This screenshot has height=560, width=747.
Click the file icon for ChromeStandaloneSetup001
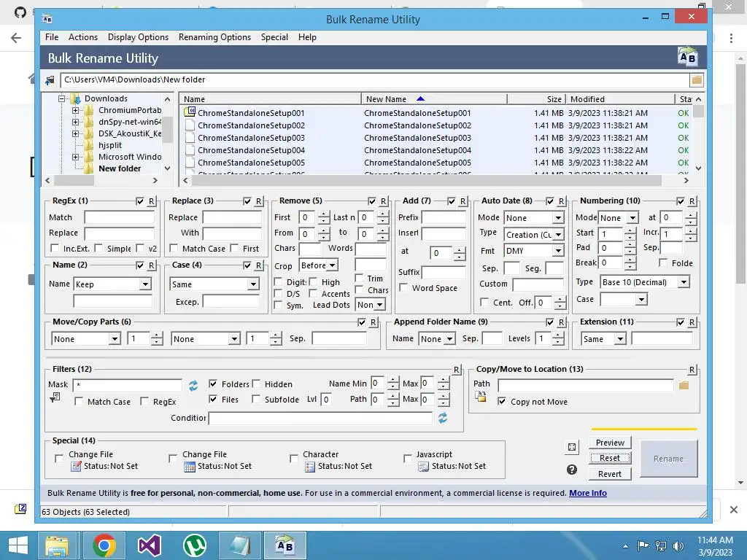click(x=190, y=112)
